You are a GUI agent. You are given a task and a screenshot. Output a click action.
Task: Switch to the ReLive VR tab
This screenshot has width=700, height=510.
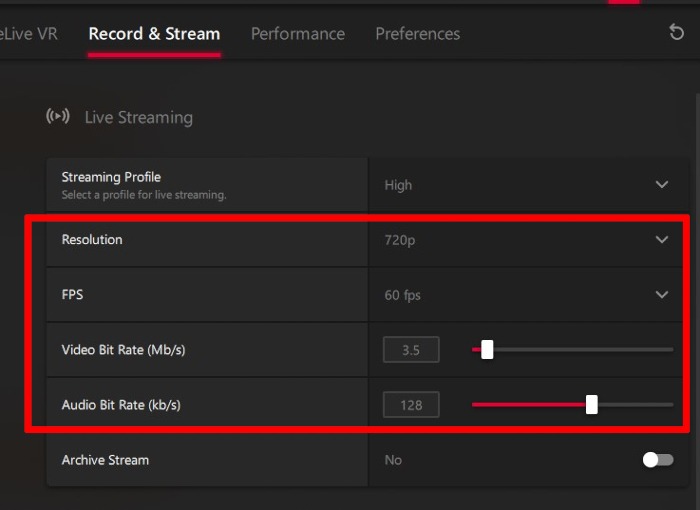tap(29, 34)
